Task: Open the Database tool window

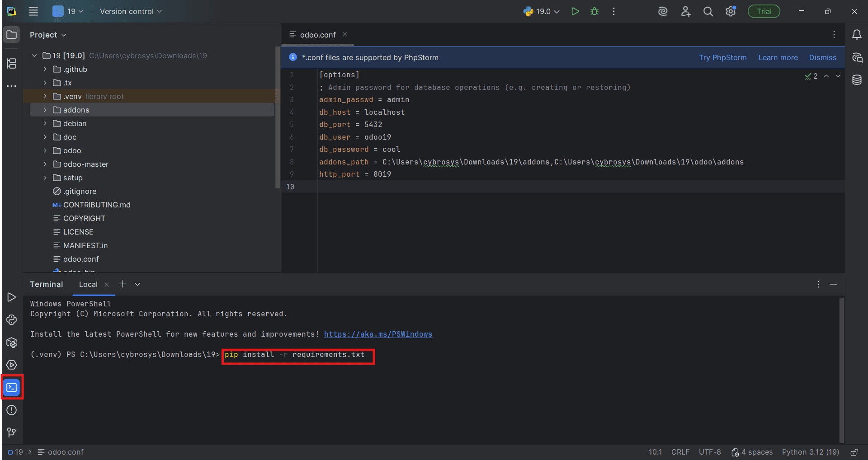Action: coord(857,80)
